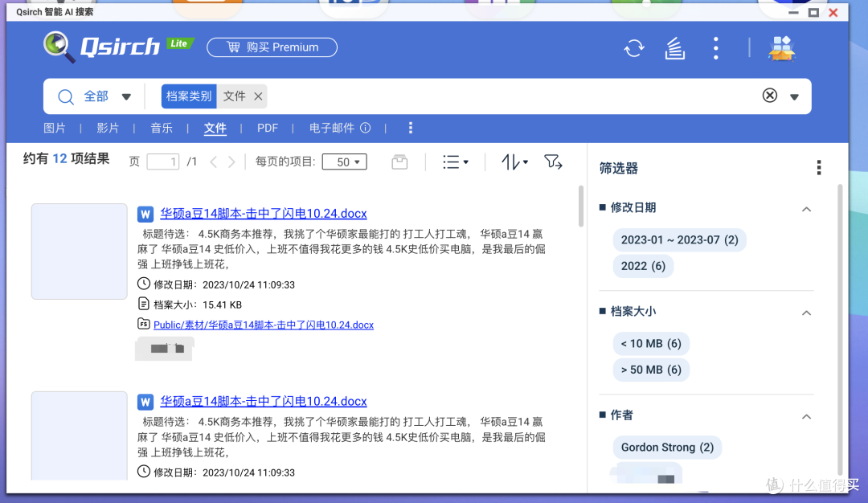Click the filter funnel arrow icon
The height and width of the screenshot is (503, 868).
click(552, 162)
